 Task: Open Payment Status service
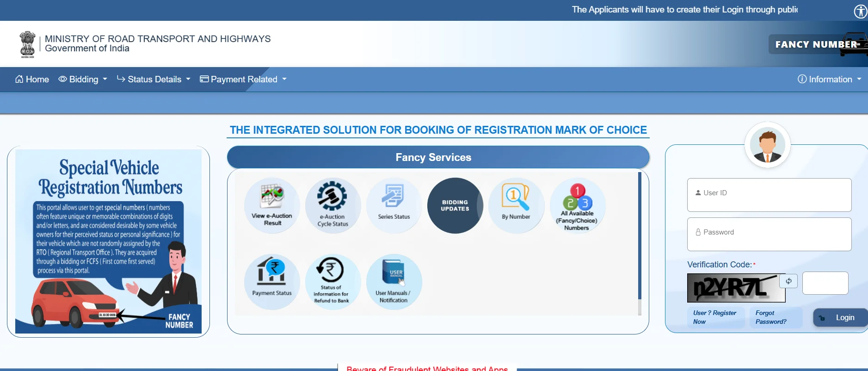tap(272, 282)
